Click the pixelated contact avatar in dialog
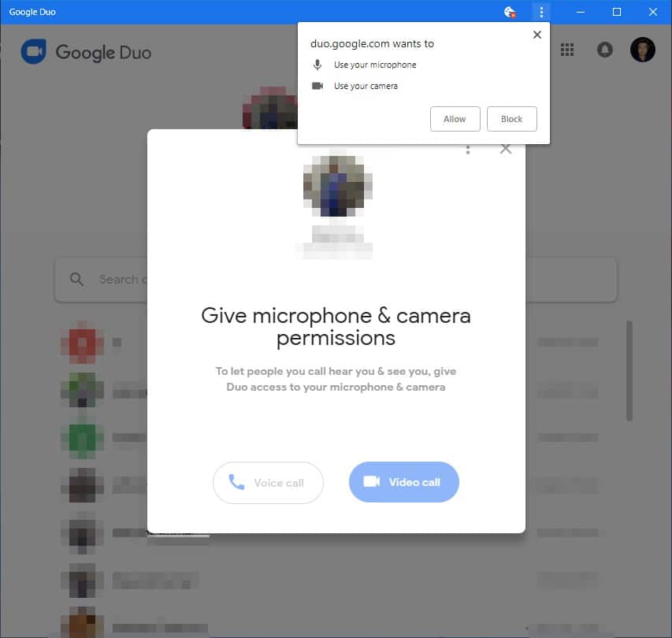 coord(338,185)
